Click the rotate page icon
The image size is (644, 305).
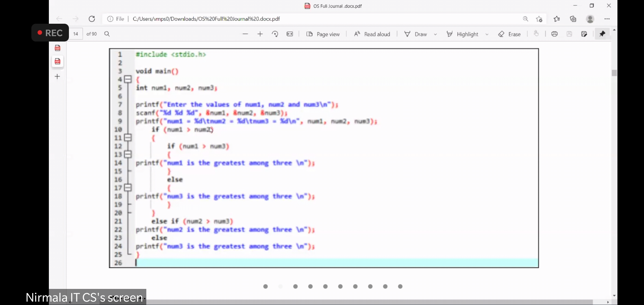click(275, 34)
